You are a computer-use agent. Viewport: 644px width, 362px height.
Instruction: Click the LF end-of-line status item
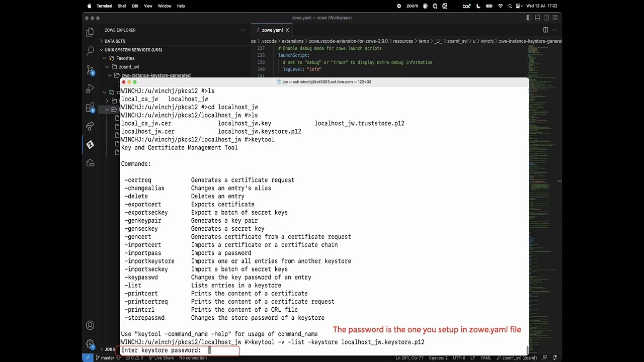[x=472, y=358]
